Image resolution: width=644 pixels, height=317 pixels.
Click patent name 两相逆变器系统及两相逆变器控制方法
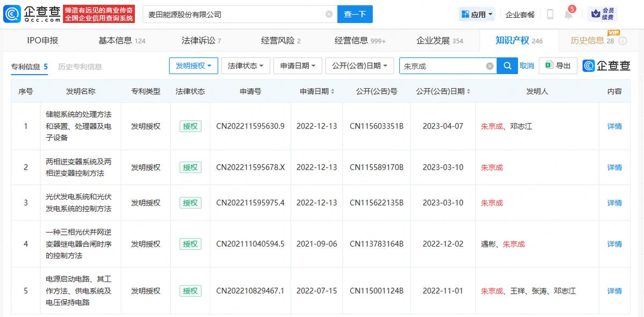79,167
